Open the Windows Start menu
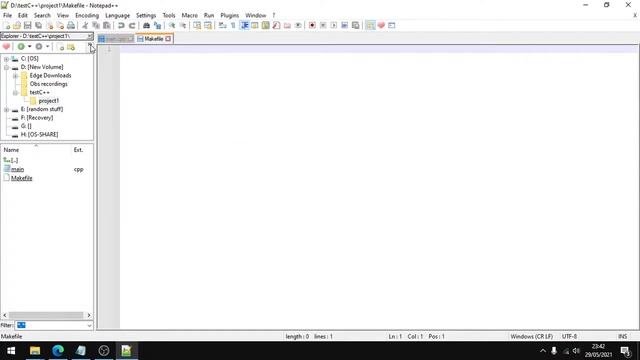Screen dimensions: 640x360 tap(11, 351)
